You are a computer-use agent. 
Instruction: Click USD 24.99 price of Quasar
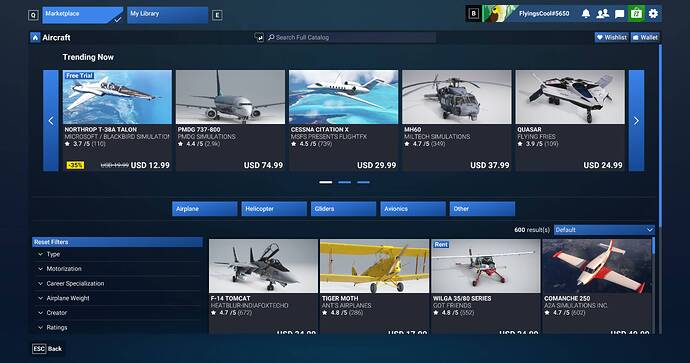point(603,165)
